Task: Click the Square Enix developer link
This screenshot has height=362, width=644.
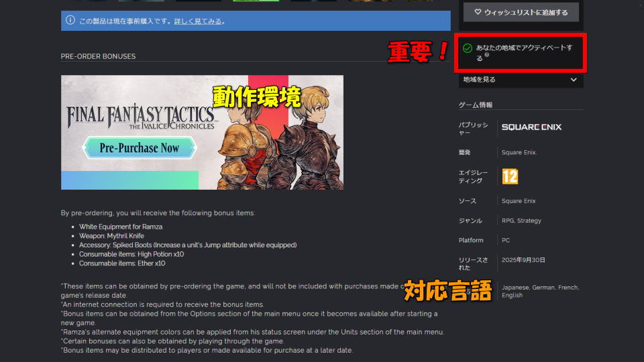Action: pos(519,152)
